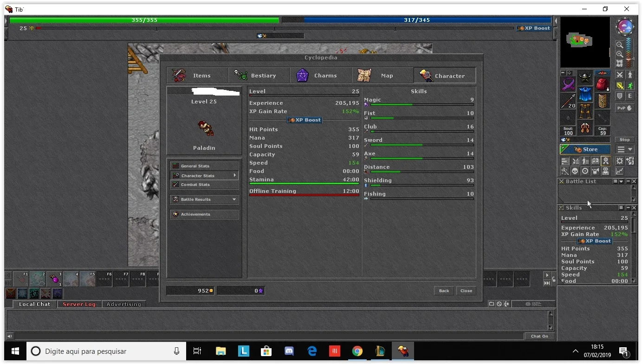This screenshot has height=364, width=642.
Task: Switch to Map tab in Cyclopedia
Action: coord(383,75)
